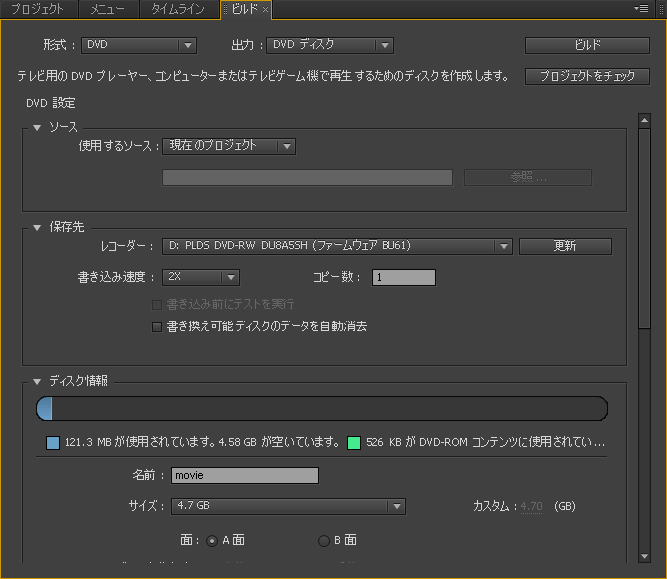This screenshot has width=667, height=579.
Task: Switch to the プロジェクト tab
Action: (37, 10)
